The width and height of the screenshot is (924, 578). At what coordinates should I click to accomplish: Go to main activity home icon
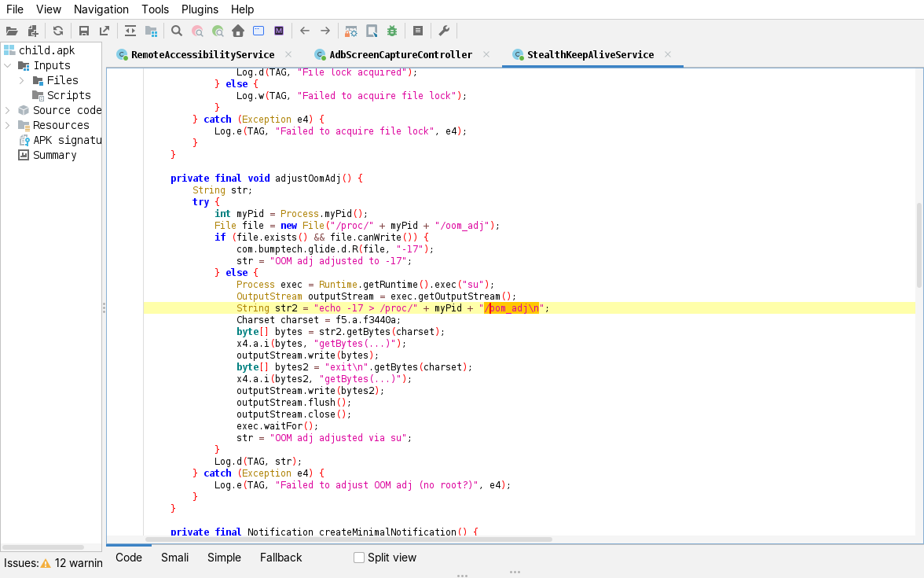pos(238,31)
